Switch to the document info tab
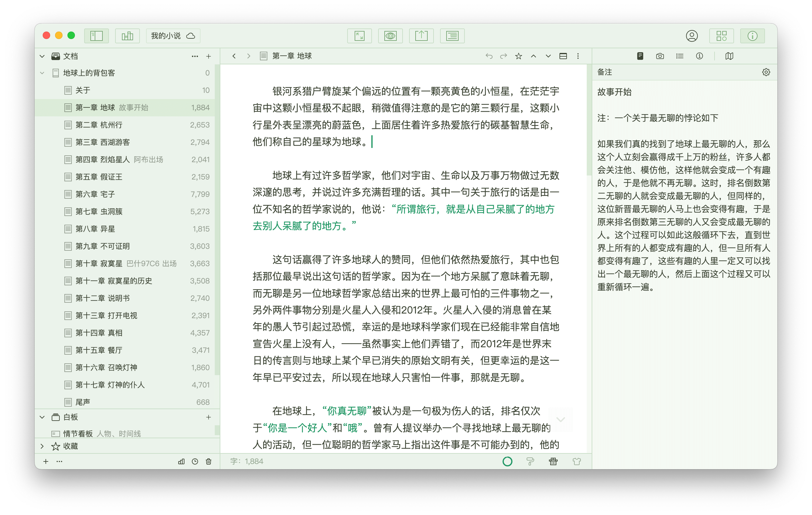Image resolution: width=812 pixels, height=515 pixels. pos(699,56)
